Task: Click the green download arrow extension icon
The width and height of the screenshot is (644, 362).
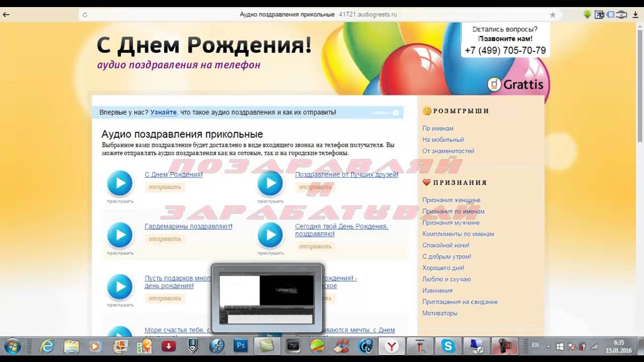Action: pyautogui.click(x=587, y=15)
